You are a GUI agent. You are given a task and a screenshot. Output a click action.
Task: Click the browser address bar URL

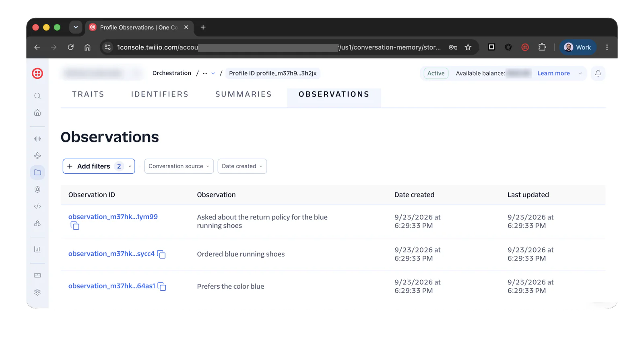(x=279, y=47)
